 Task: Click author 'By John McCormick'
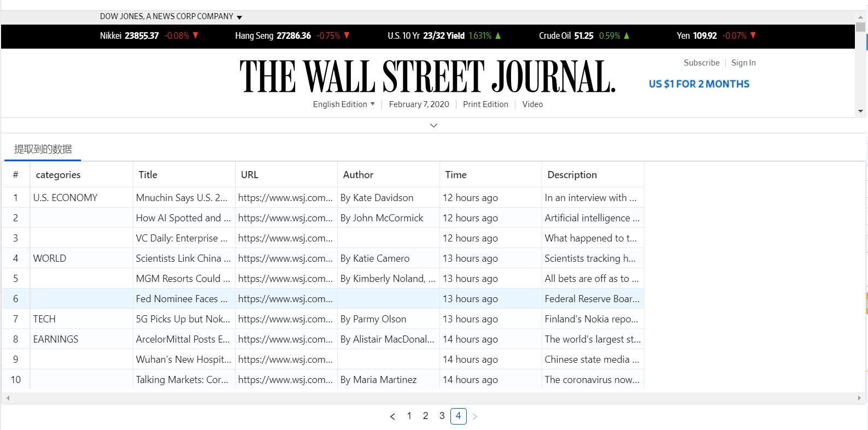[382, 218]
